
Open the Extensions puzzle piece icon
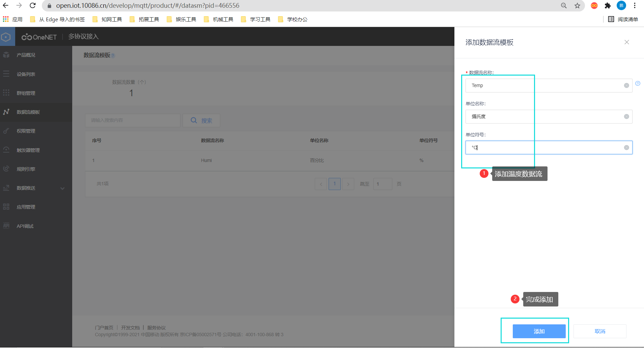click(608, 5)
